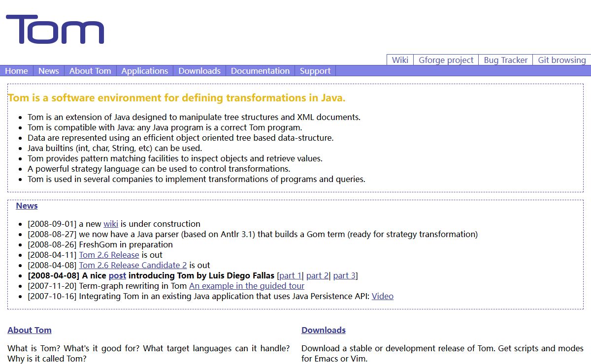Viewport: 591px width, 364px height.
Task: Click the News section heading link
Action: [27, 206]
